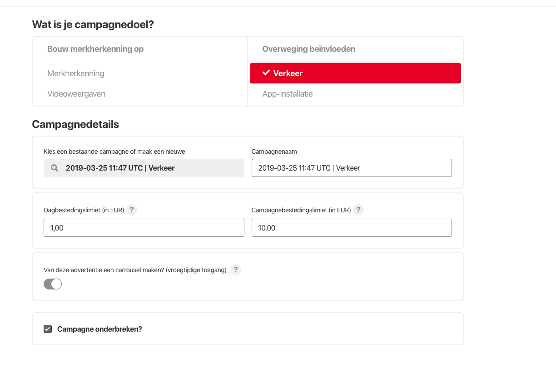Viewport: 556px width, 392px height.
Task: Choose the Videoweergaven campaign goal
Action: point(76,94)
